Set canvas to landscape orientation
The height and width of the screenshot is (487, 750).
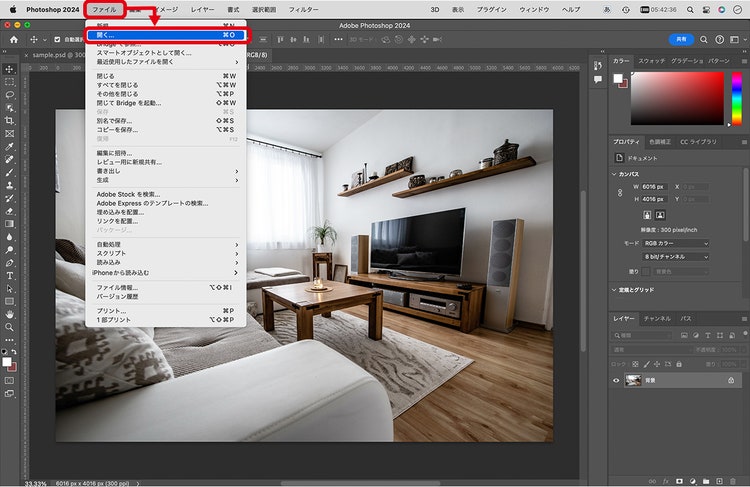pyautogui.click(x=660, y=215)
